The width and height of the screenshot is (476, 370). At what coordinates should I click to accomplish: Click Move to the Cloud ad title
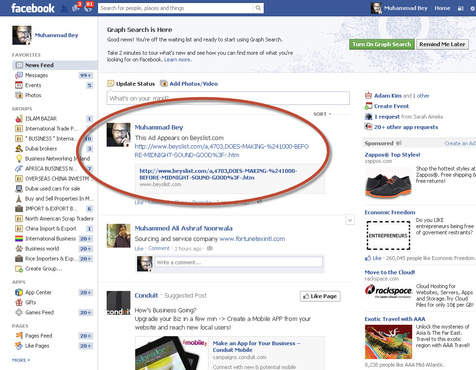click(x=390, y=272)
